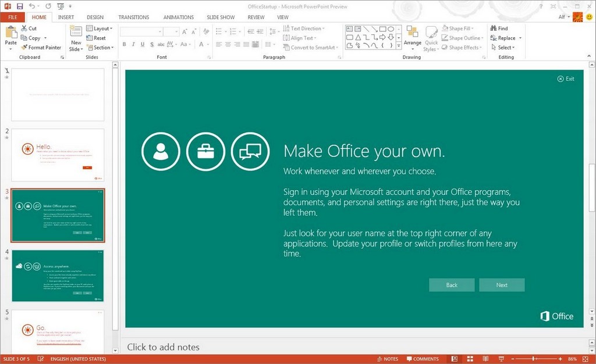Click the New Slide icon

[x=76, y=31]
